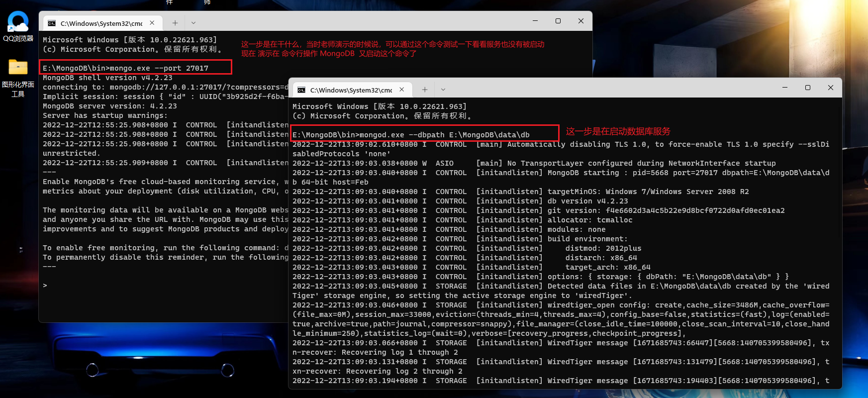
Task: Click 'To permanently disable this reminder' line
Action: (x=165, y=257)
